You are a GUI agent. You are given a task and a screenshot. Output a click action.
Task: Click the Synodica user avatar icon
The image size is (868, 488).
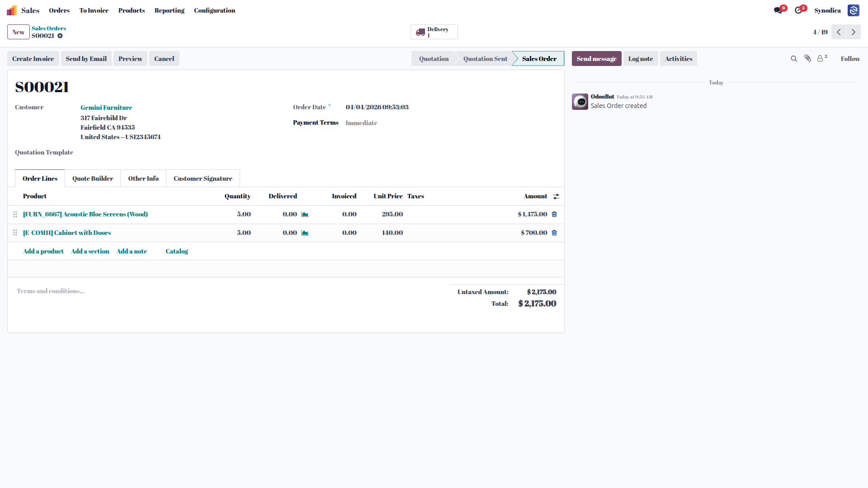[x=854, y=10]
